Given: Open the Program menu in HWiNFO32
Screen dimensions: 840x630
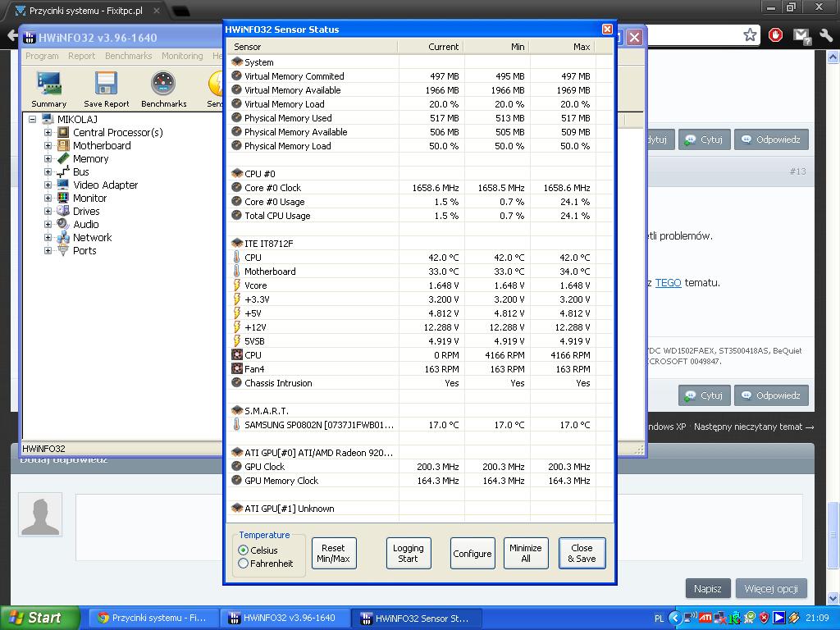Looking at the screenshot, I should 42,56.
